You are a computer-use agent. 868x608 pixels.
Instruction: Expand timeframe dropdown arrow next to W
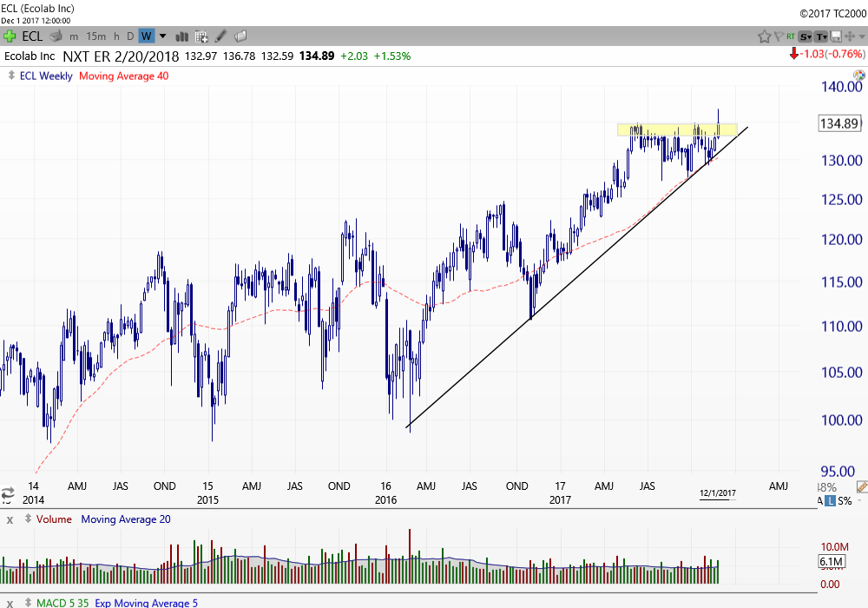click(162, 36)
